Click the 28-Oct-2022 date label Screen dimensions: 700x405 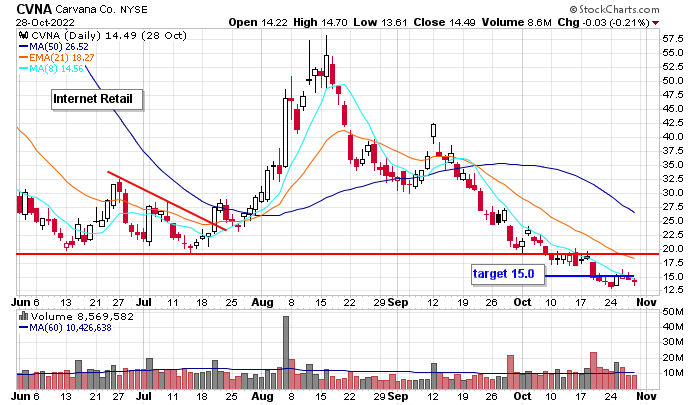click(x=45, y=22)
